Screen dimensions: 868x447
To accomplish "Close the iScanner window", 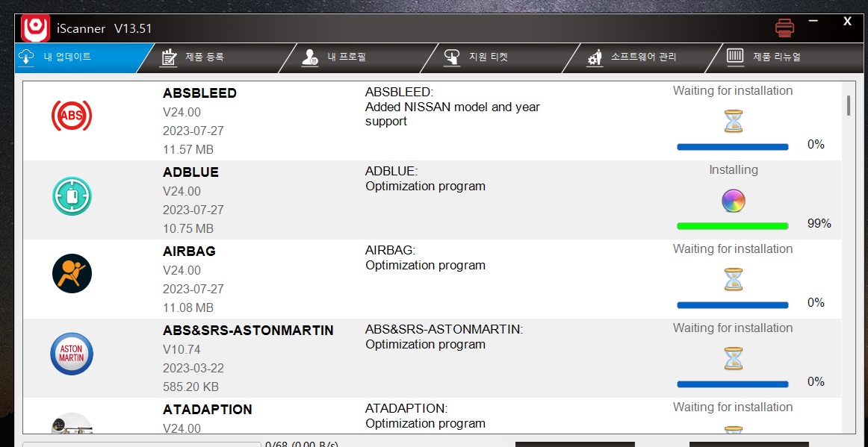I will [x=847, y=22].
